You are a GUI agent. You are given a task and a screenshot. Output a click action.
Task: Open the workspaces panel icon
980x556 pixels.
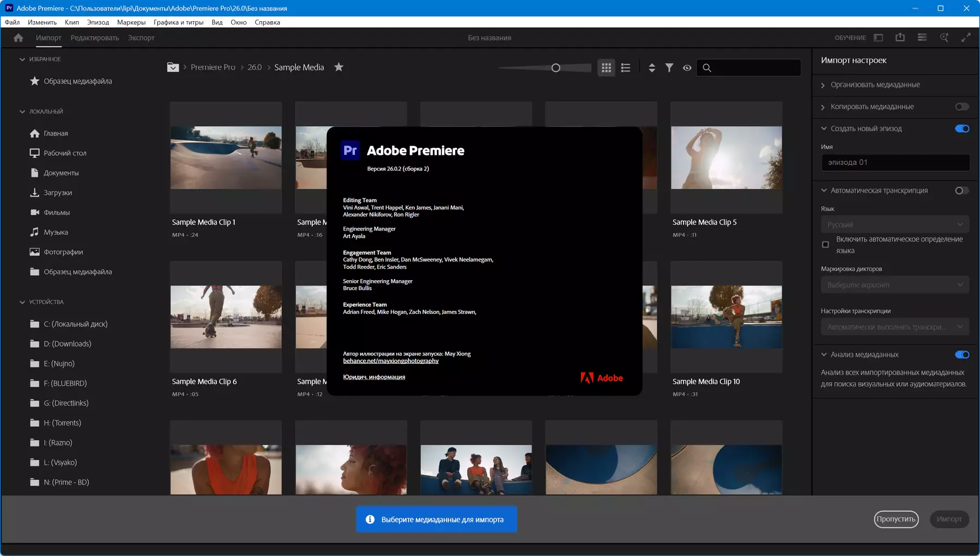coord(878,38)
